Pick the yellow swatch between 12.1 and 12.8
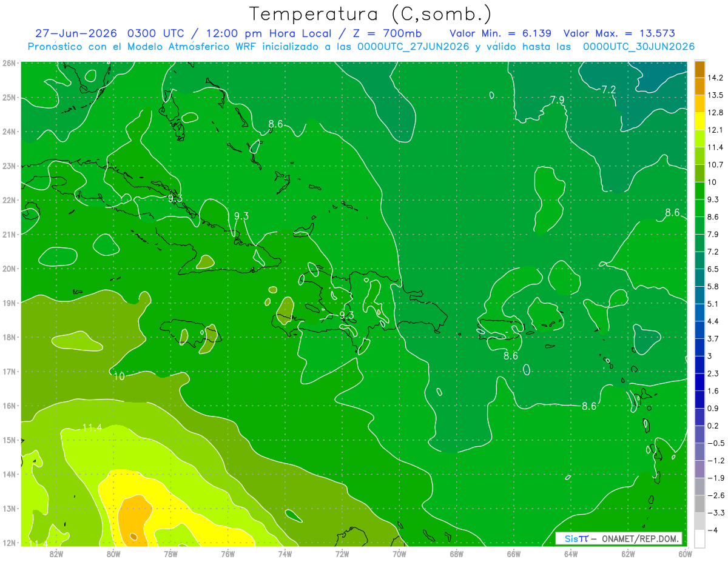The height and width of the screenshot is (562, 728). click(x=699, y=121)
